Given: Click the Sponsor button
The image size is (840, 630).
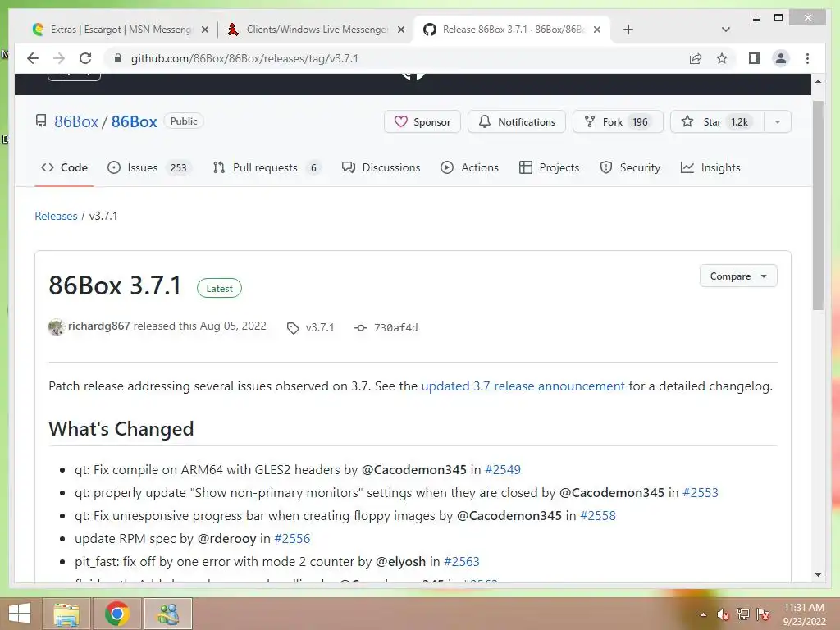Looking at the screenshot, I should (422, 121).
